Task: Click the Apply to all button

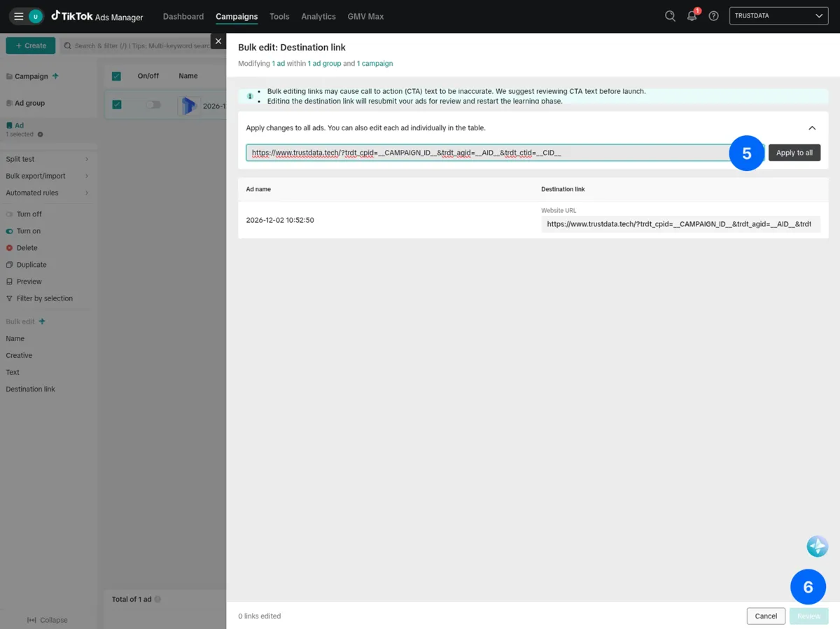Action: point(794,152)
